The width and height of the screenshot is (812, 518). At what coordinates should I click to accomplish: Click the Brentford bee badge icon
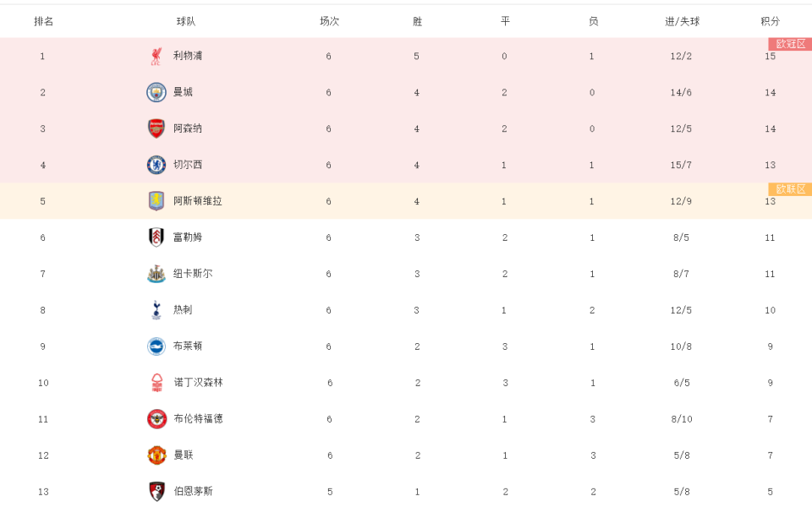(x=156, y=419)
